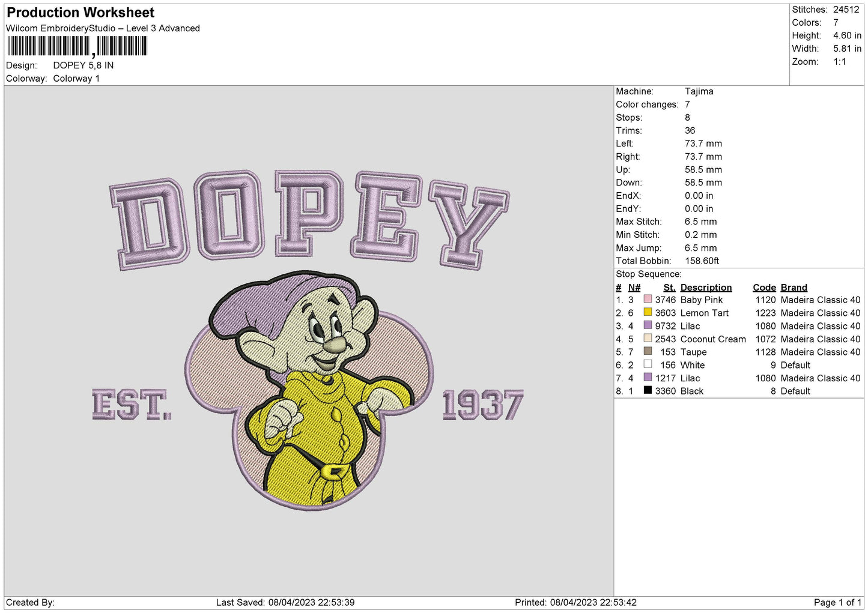Click the 1937 text in the design
Image resolution: width=868 pixels, height=613 pixels.
(x=482, y=405)
